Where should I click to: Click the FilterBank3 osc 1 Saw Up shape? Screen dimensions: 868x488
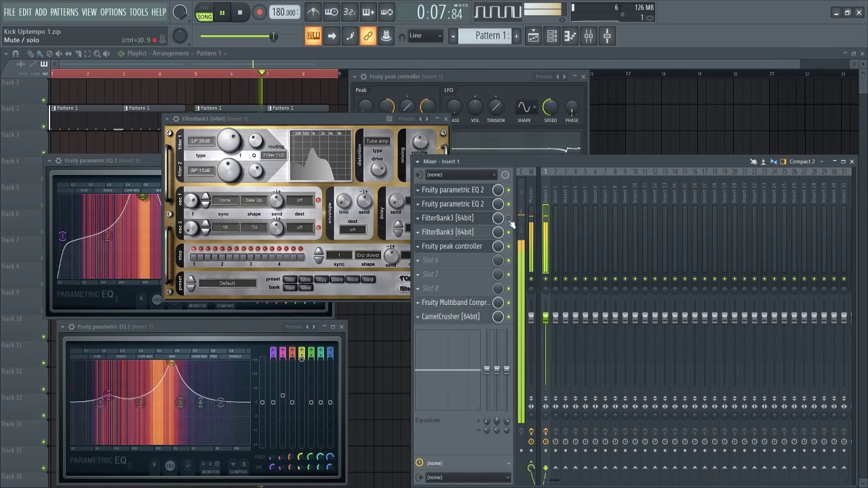254,201
